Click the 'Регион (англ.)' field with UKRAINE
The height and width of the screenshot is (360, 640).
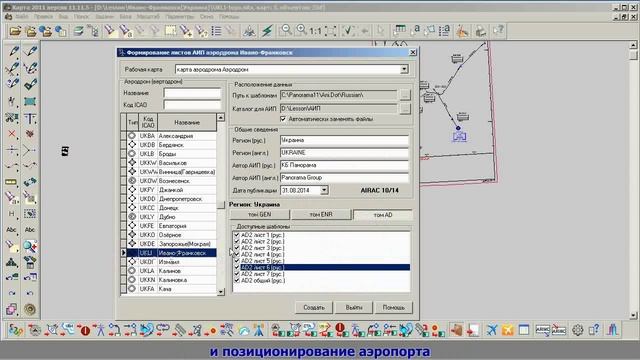pos(344,153)
